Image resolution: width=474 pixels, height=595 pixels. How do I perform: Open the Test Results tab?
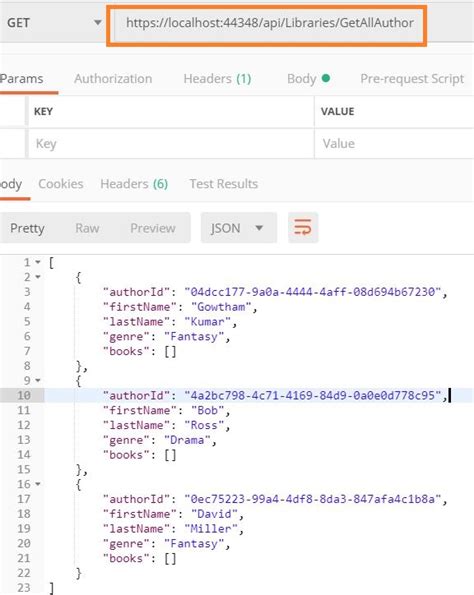224,184
